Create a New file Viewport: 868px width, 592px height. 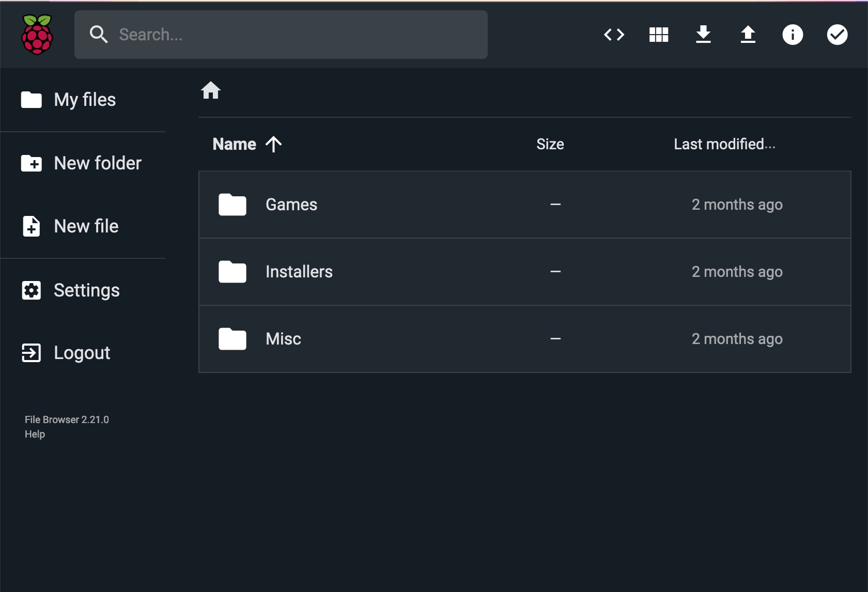pyautogui.click(x=86, y=226)
